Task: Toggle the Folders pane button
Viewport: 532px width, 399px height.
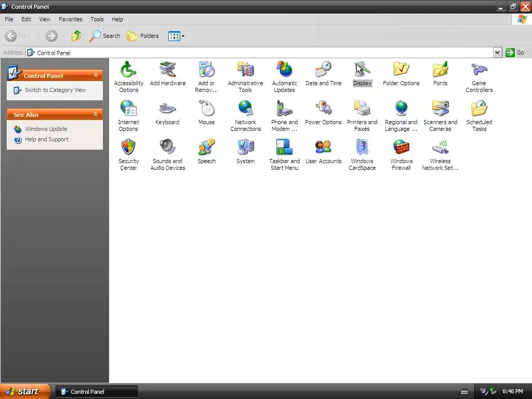Action: [x=143, y=36]
